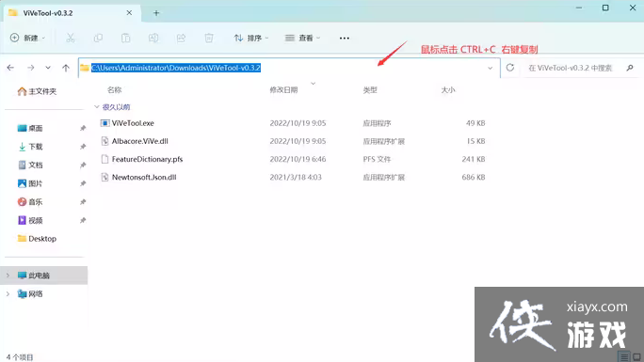
Task: Close the ViVeTool-v0.3.2 tab
Action: [129, 13]
